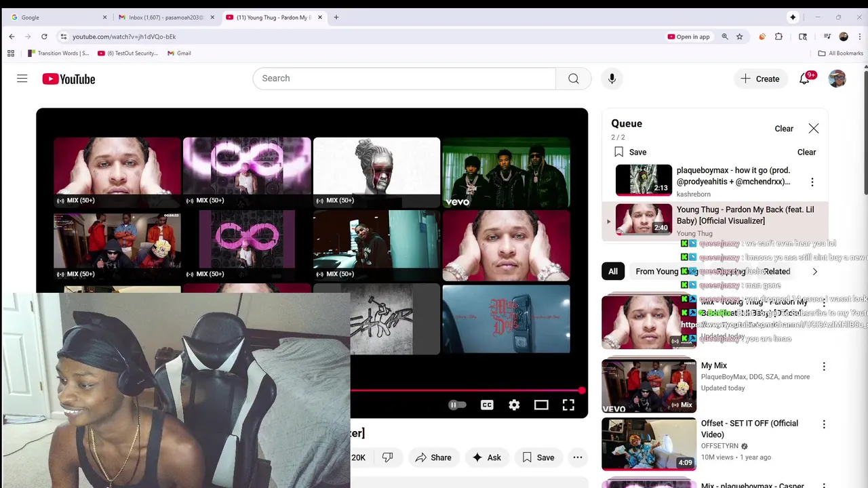Open TestOut Security bookmark
The width and height of the screenshot is (868, 488).
128,53
